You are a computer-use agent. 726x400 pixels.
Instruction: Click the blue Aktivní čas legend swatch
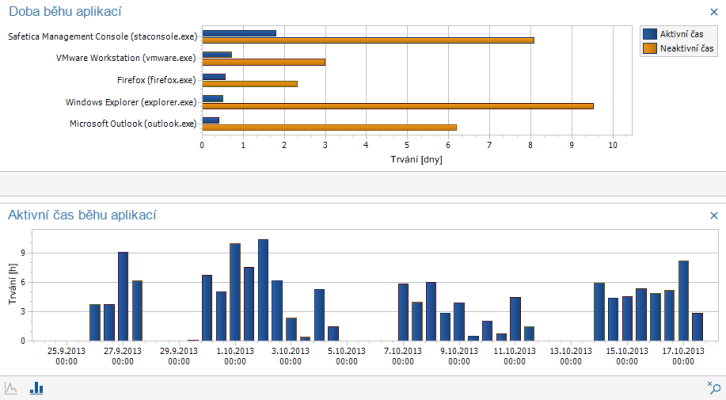650,33
